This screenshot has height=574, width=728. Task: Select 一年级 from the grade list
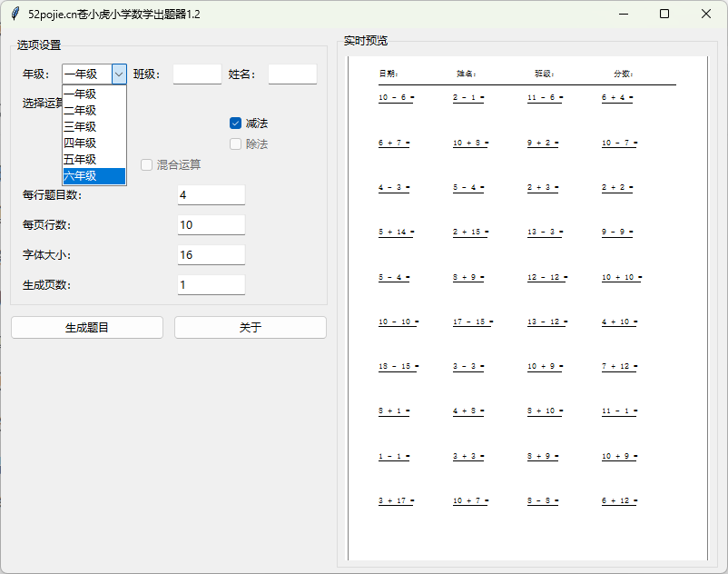tap(93, 94)
